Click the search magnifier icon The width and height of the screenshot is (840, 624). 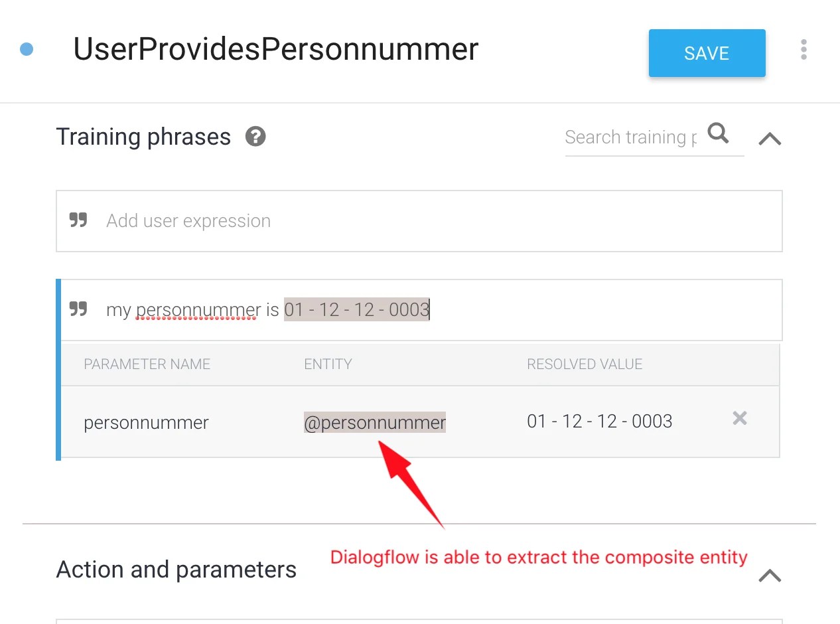click(x=719, y=133)
